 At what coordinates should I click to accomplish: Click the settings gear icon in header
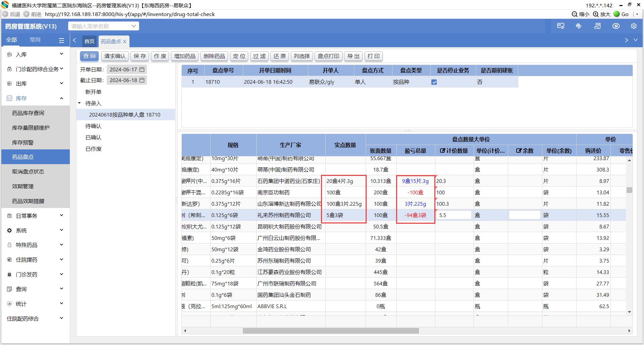click(x=634, y=26)
